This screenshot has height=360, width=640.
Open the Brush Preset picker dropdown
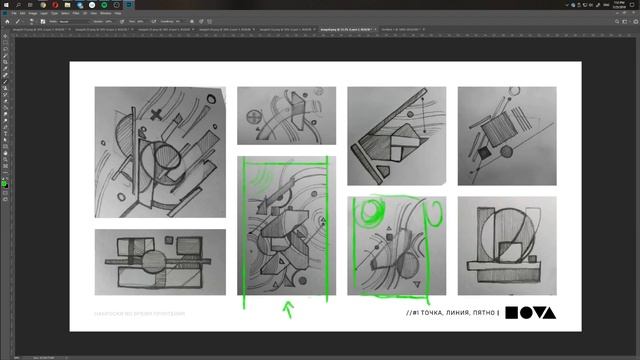point(31,21)
